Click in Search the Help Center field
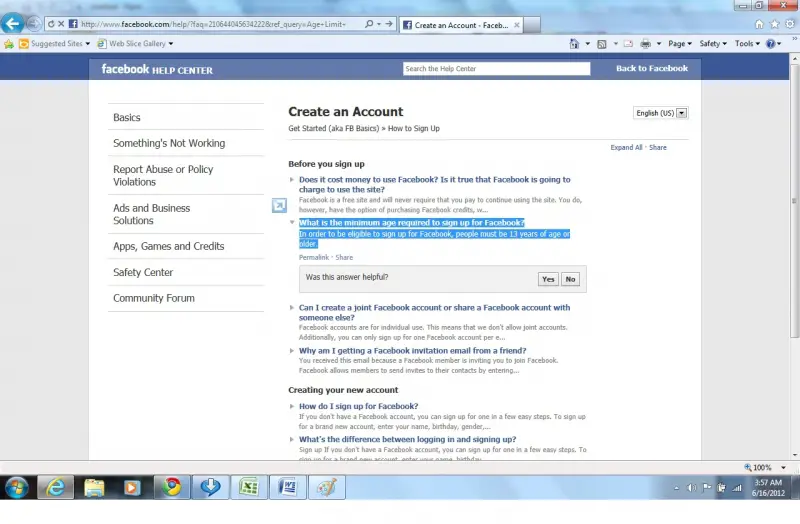Image resolution: width=800 pixels, height=524 pixels. 496,69
